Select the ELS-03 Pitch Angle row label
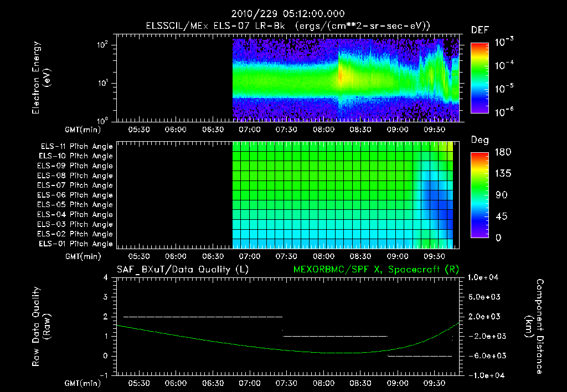567x392 pixels. coord(75,224)
